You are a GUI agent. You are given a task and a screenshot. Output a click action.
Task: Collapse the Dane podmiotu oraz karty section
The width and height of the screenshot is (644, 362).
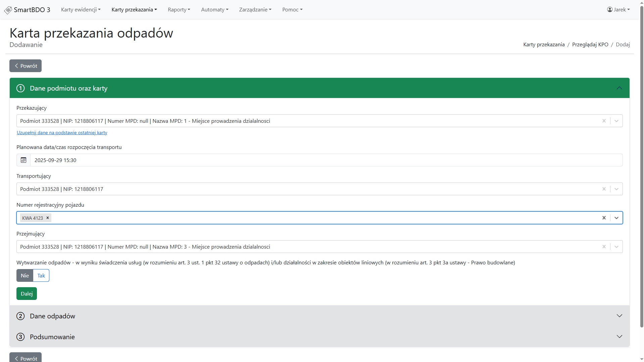point(619,88)
